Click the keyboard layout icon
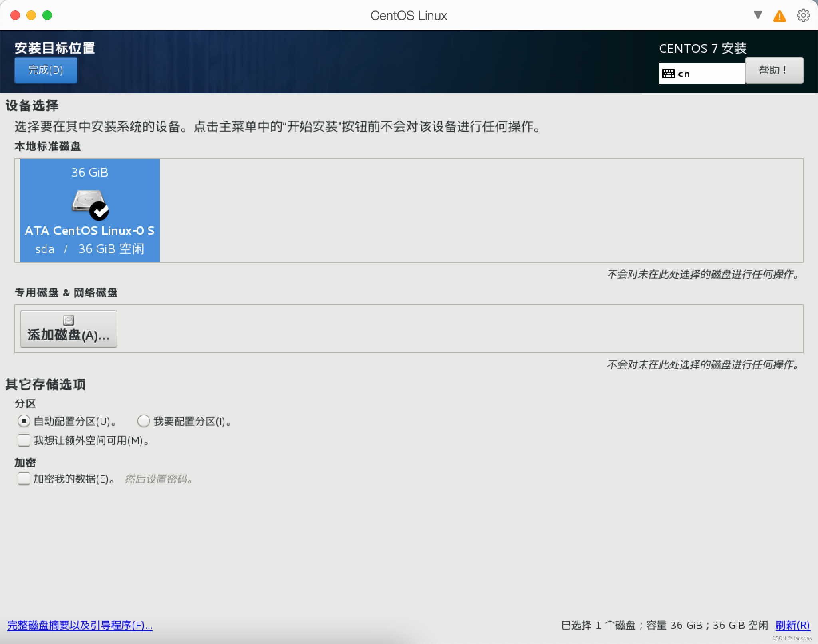Screen dimensions: 818x644 point(668,74)
